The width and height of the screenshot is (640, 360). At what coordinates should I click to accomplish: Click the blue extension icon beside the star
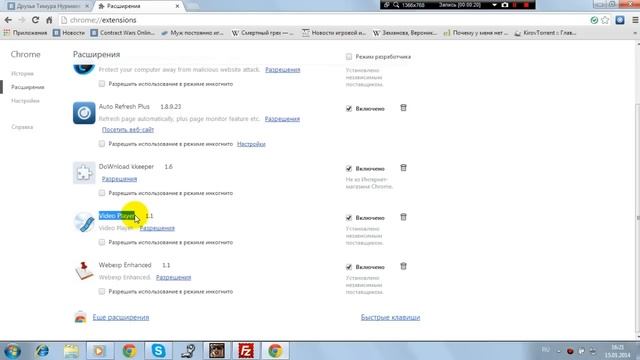(620, 20)
